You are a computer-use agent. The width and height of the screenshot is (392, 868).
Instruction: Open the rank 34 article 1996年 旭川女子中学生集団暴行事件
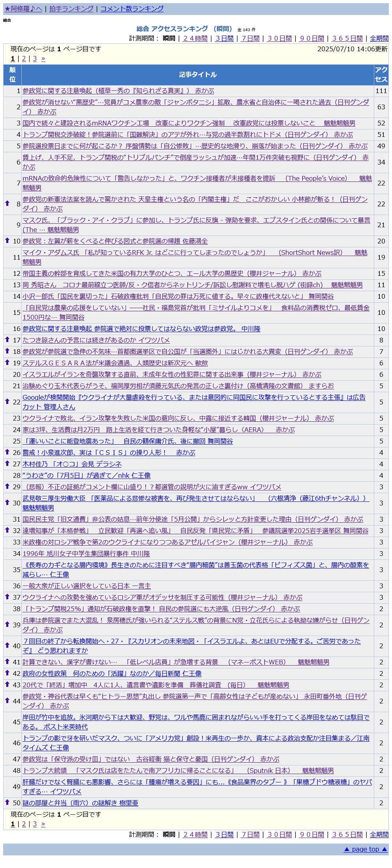coord(86,554)
